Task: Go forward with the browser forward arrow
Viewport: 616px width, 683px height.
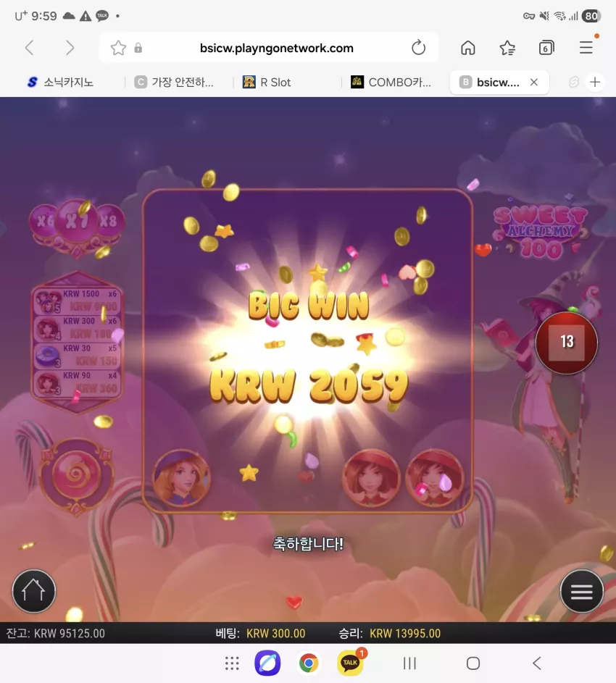Action: 70,48
